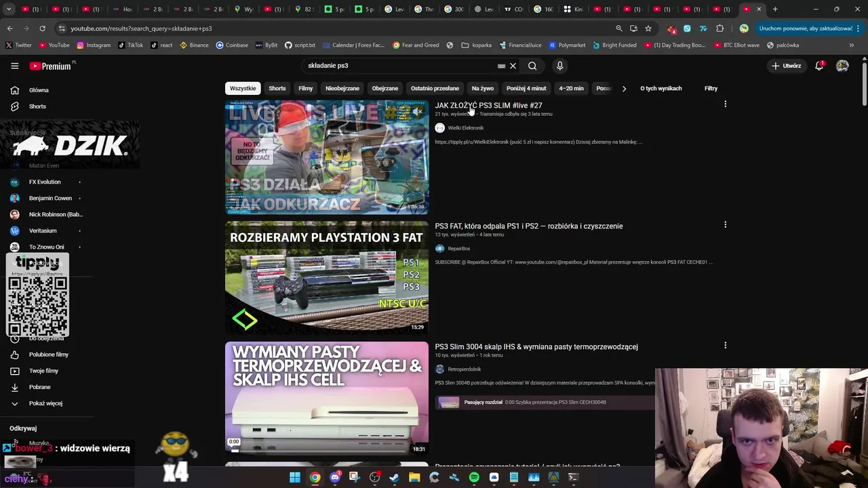Visit the Wielki Elektronik channel
This screenshot has height=488, width=868.
[465, 128]
